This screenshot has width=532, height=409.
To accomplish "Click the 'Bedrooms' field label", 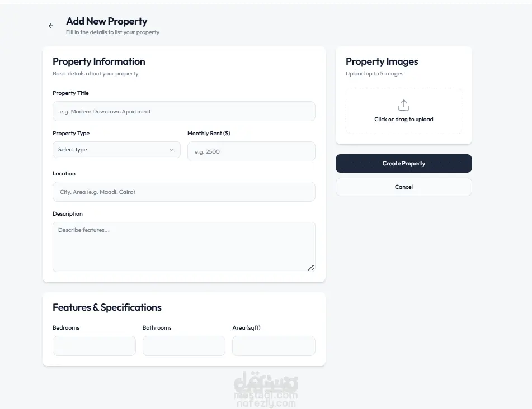I will point(66,328).
